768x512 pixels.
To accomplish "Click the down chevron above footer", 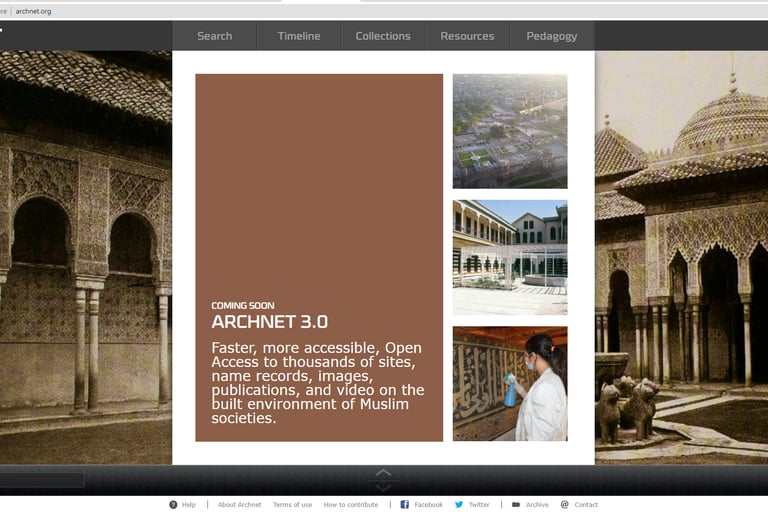I will pyautogui.click(x=384, y=488).
